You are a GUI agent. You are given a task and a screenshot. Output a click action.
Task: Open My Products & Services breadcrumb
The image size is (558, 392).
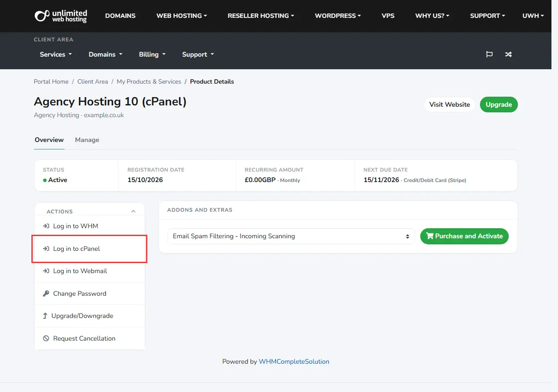click(149, 81)
